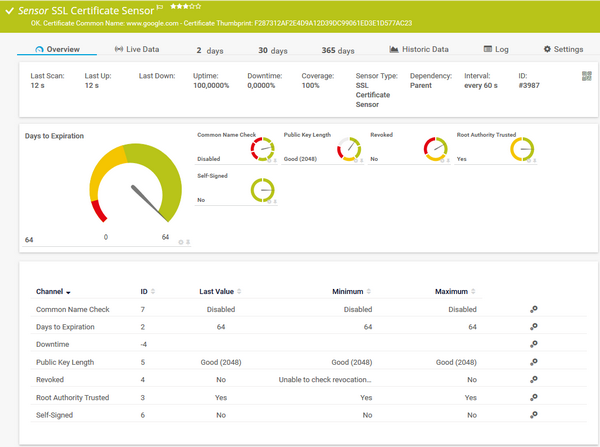600x447 pixels.
Task: Click settings gear for Common Name Check channel
Action: (x=534, y=310)
